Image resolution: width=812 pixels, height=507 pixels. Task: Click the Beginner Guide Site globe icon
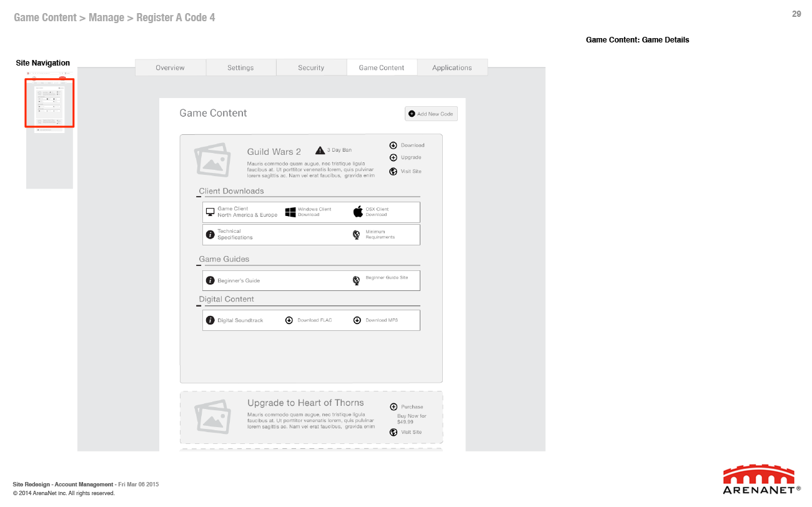coord(356,280)
